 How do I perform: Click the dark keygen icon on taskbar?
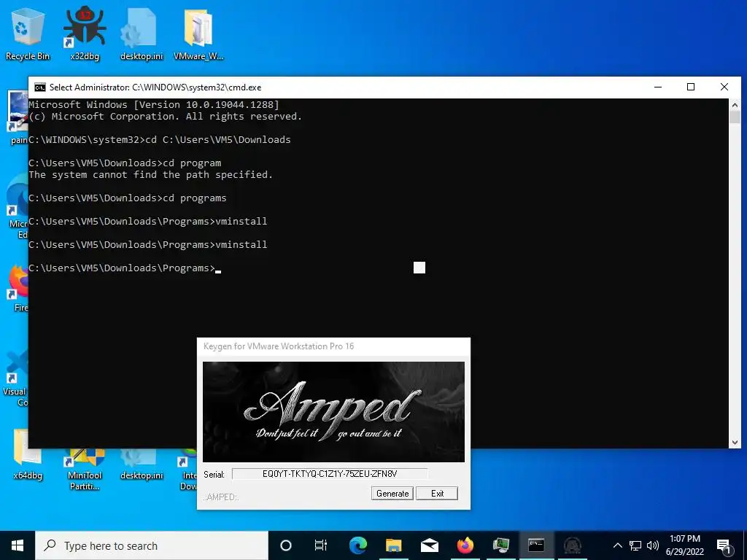[x=572, y=545]
